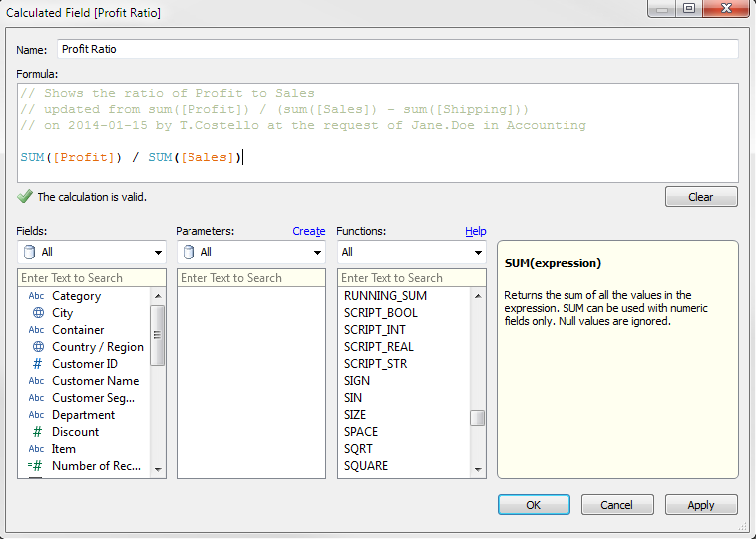This screenshot has width=756, height=539.
Task: Click the Abc icon beside Customer Name
Action: [36, 381]
